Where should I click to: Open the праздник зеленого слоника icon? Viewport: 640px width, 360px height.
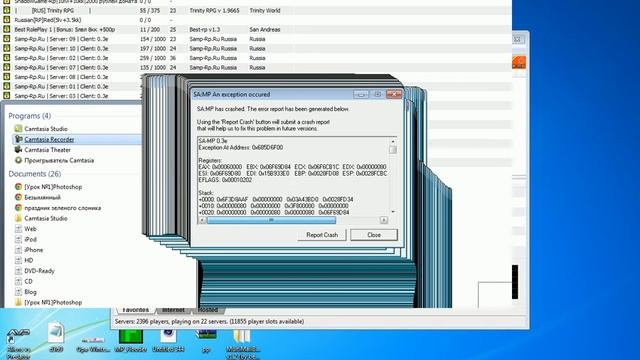tap(18, 208)
